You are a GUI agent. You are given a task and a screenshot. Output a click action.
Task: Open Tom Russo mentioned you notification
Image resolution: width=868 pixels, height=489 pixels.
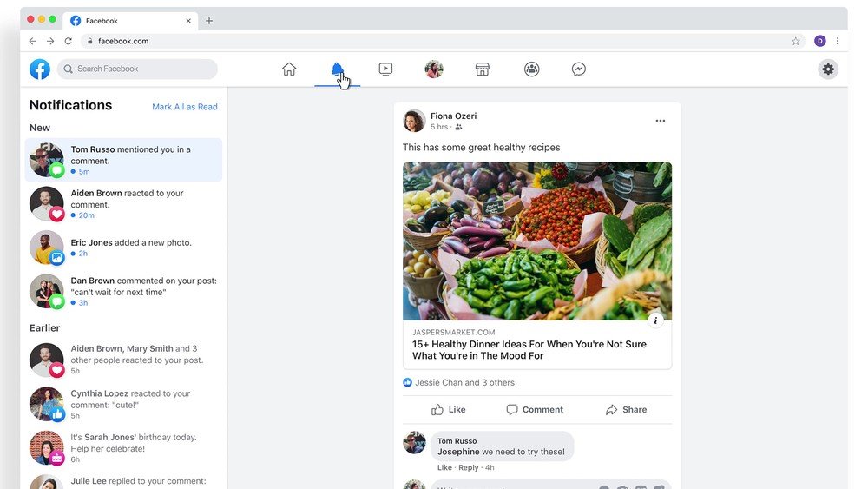(x=123, y=160)
